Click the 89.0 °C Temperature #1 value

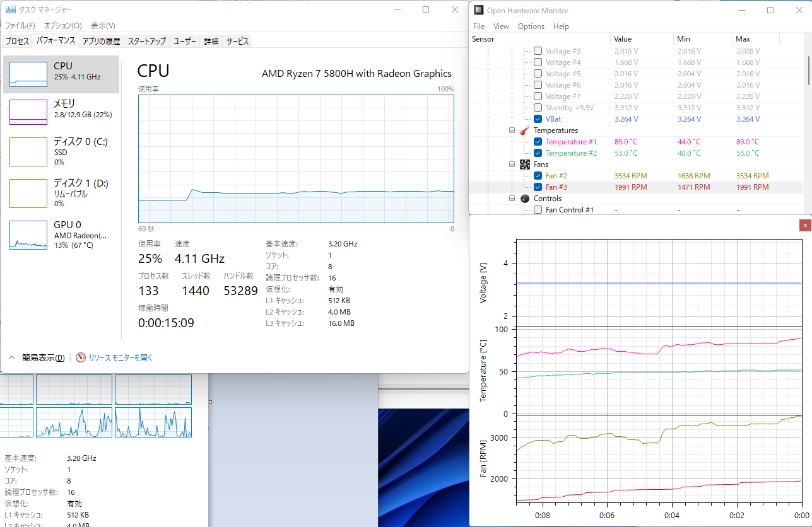(x=626, y=142)
